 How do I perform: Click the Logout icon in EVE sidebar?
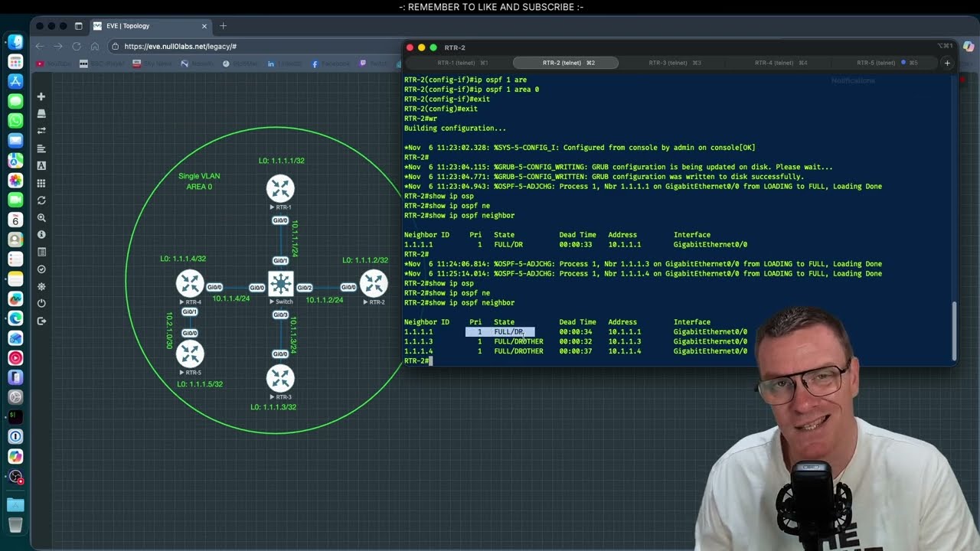(x=41, y=321)
